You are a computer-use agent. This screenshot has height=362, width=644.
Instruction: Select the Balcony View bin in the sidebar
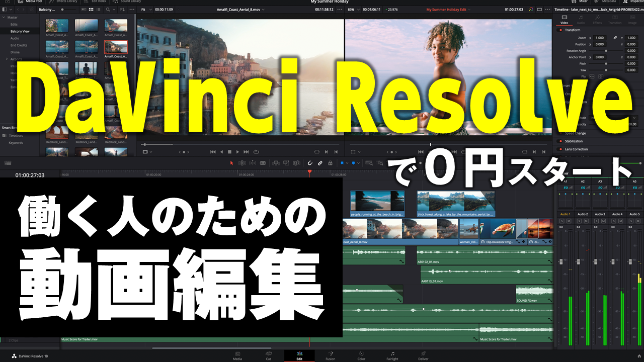pyautogui.click(x=21, y=31)
